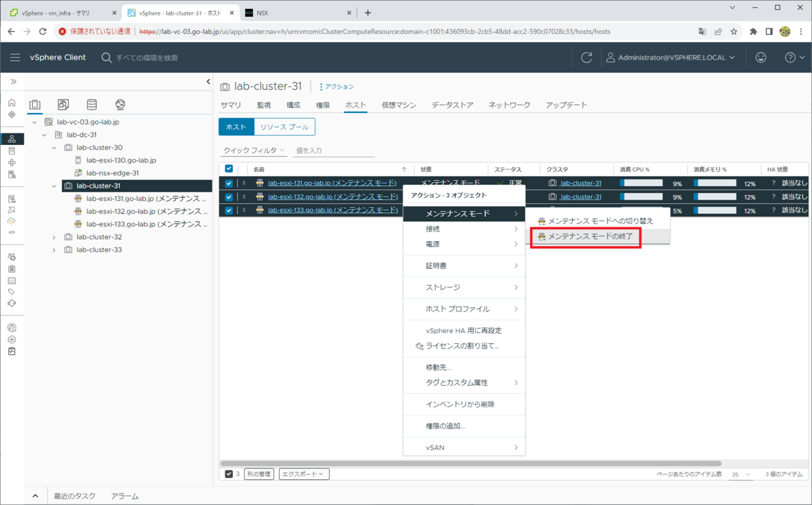
Task: Open the Events calendar icon in the sidebar
Action: (x=12, y=280)
